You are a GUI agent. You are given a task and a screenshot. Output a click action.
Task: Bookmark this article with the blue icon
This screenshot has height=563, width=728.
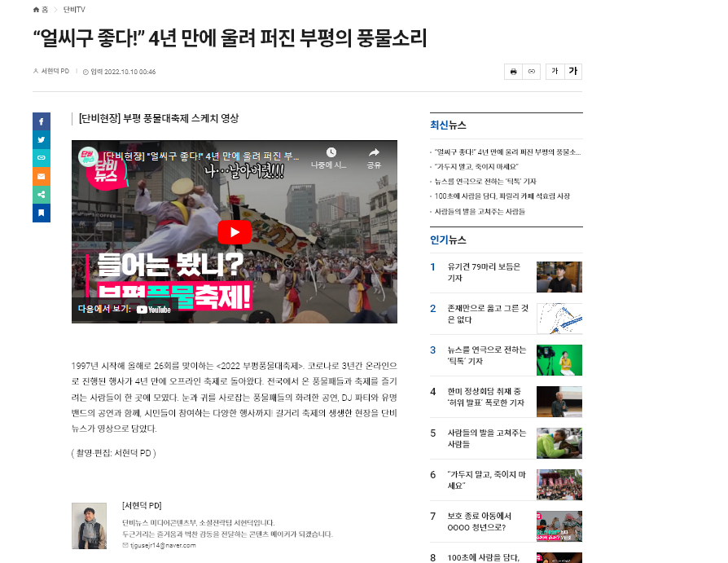(x=42, y=213)
